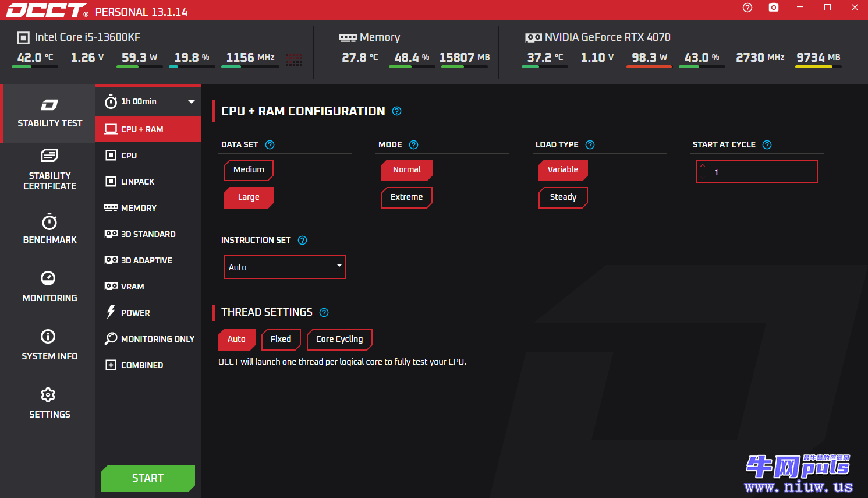The height and width of the screenshot is (498, 868).
Task: Click the CPU chip icon beside Intel Core
Action: point(23,38)
